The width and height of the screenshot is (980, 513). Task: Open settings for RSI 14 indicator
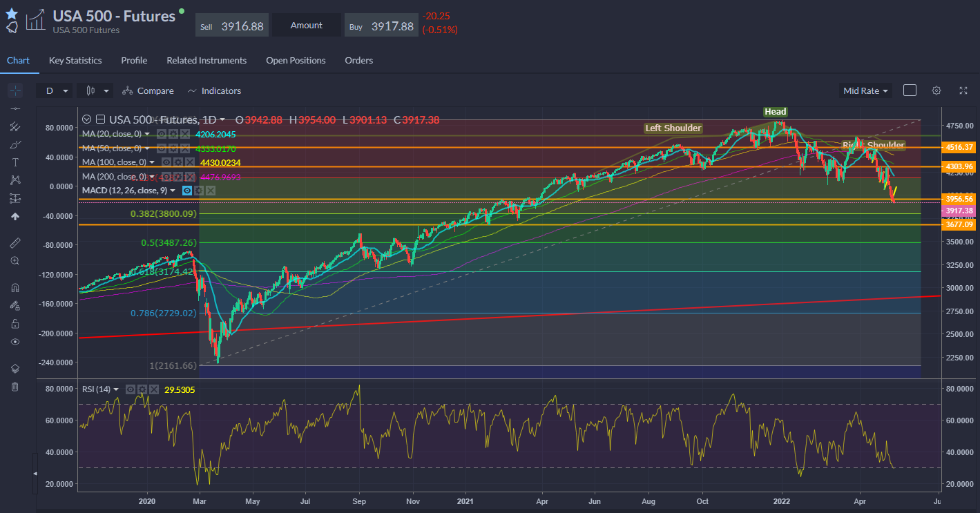[x=142, y=389]
